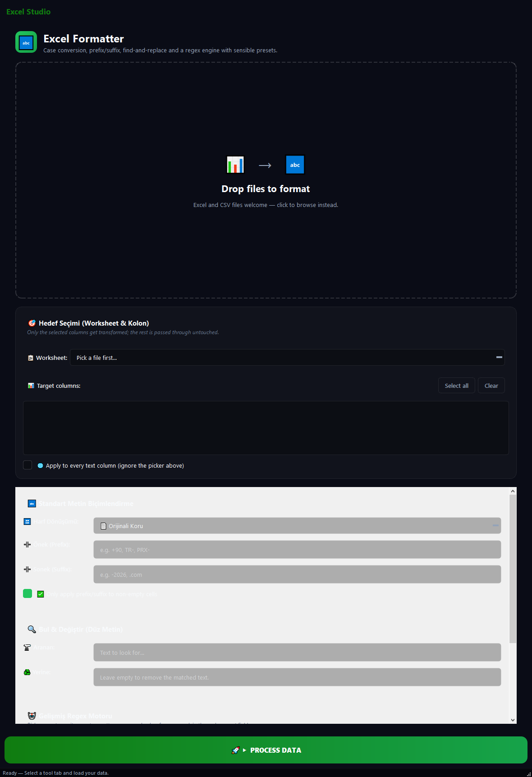Click the Yerine replacement text field
Screen dimensions: 532x777
(x=297, y=677)
